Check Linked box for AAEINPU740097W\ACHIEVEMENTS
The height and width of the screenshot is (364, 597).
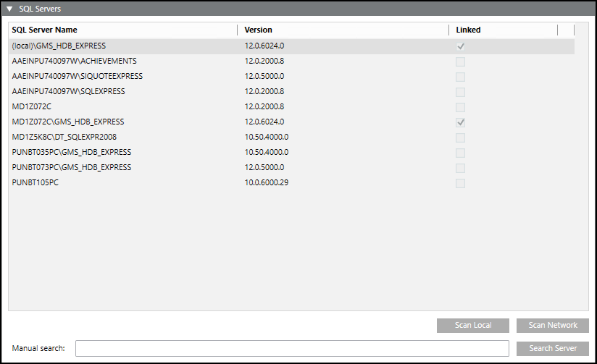[460, 62]
